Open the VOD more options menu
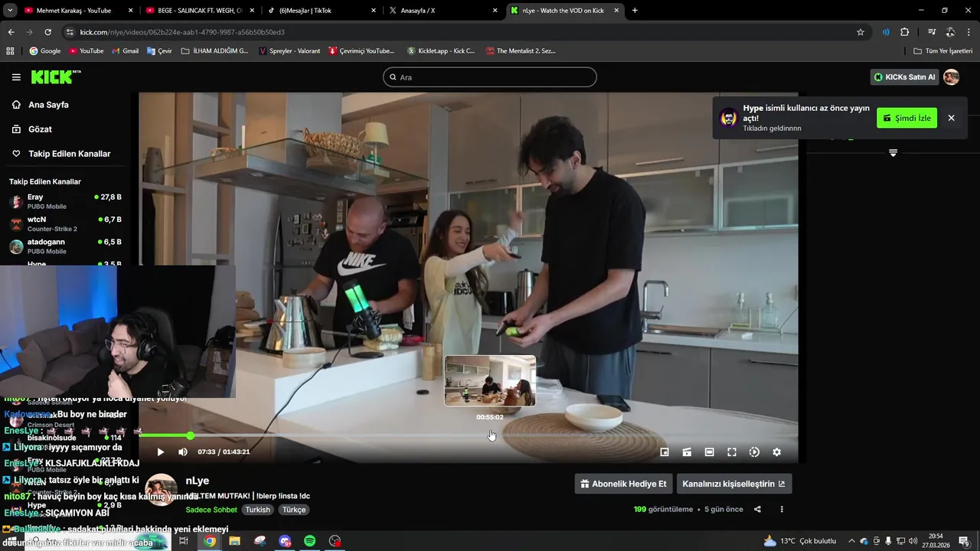 (x=782, y=510)
